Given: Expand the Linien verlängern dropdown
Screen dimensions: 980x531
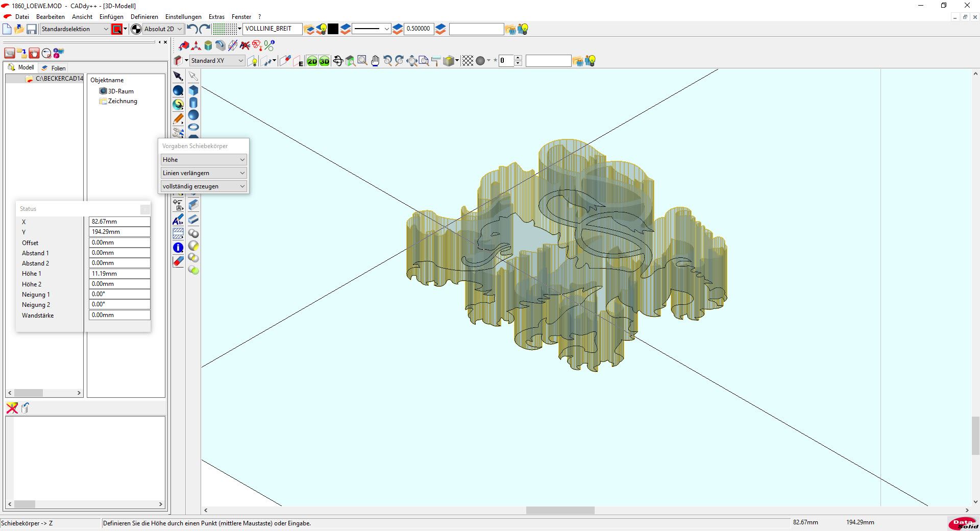Looking at the screenshot, I should [x=204, y=173].
